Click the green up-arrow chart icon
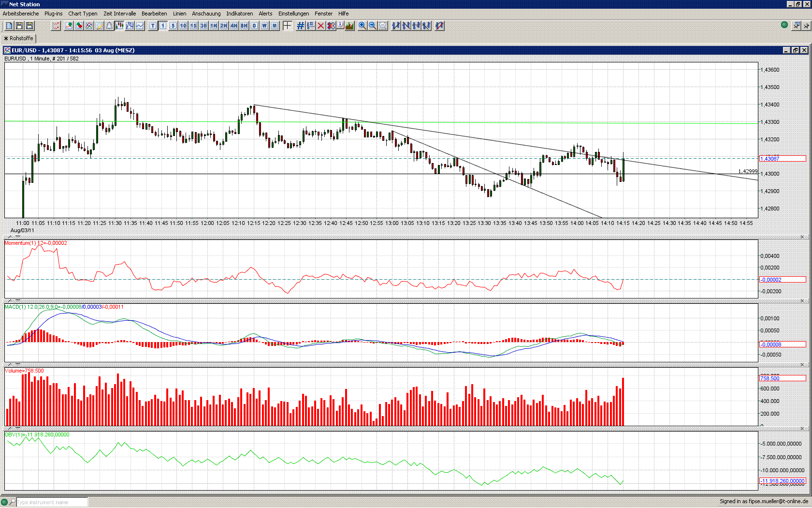 pos(69,26)
